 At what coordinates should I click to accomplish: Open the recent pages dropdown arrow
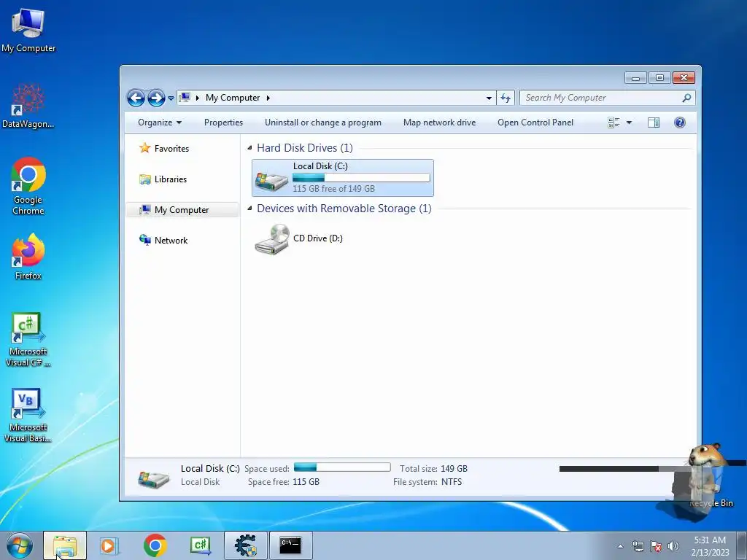171,98
